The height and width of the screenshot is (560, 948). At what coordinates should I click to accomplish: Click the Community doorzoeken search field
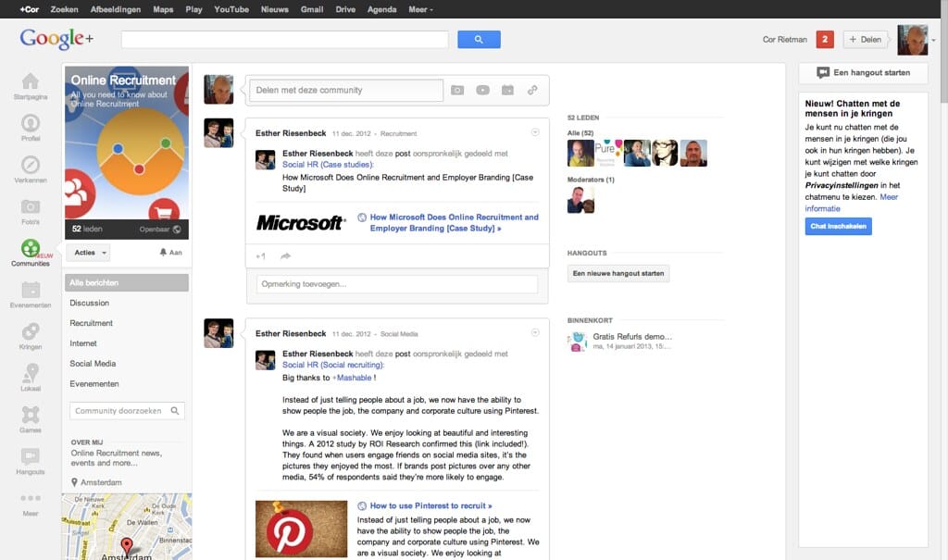pyautogui.click(x=127, y=411)
